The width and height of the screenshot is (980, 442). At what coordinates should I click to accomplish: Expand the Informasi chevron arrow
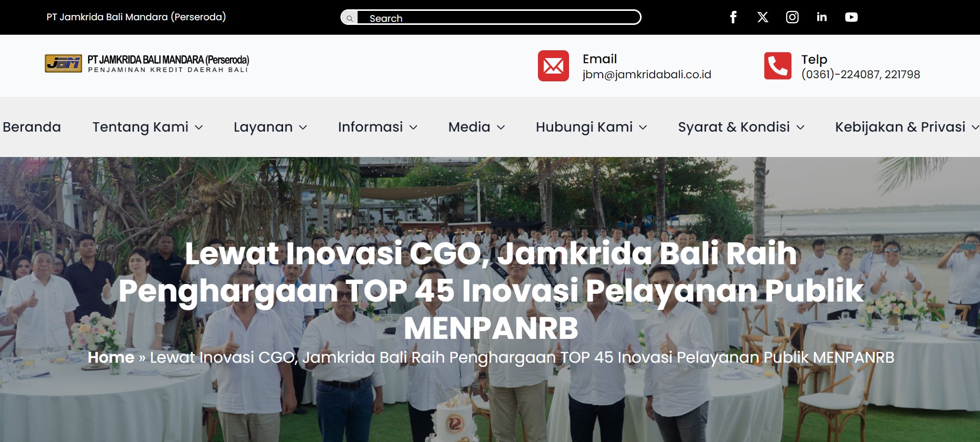click(413, 127)
